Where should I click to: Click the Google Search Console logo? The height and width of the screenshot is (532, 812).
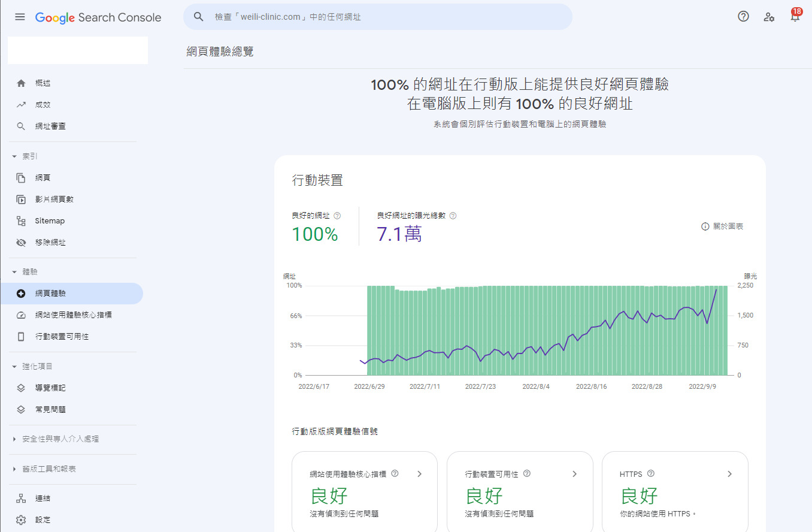pos(98,17)
